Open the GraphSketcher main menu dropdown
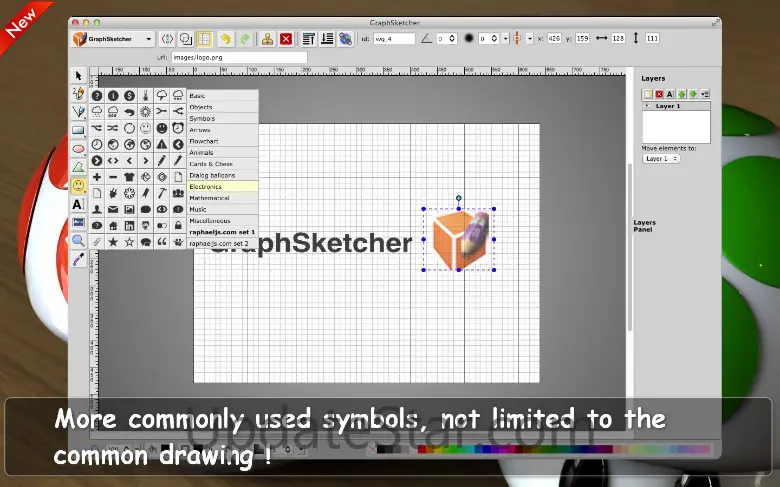Image resolution: width=780 pixels, height=487 pixels. coord(112,39)
